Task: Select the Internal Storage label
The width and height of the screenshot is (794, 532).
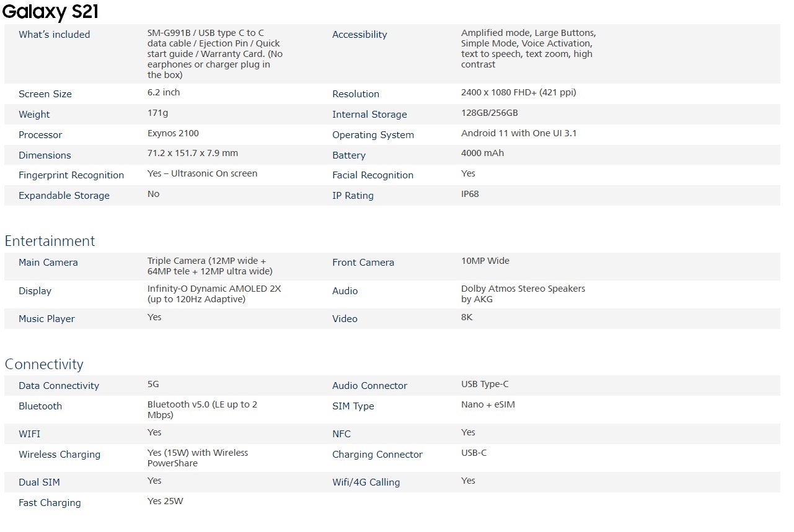Action: pos(369,115)
